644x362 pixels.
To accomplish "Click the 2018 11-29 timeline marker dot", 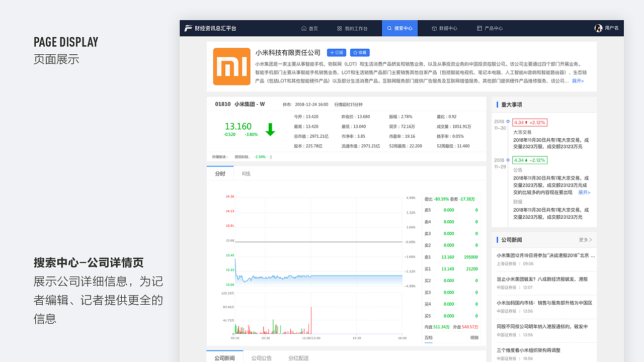I will click(x=508, y=160).
